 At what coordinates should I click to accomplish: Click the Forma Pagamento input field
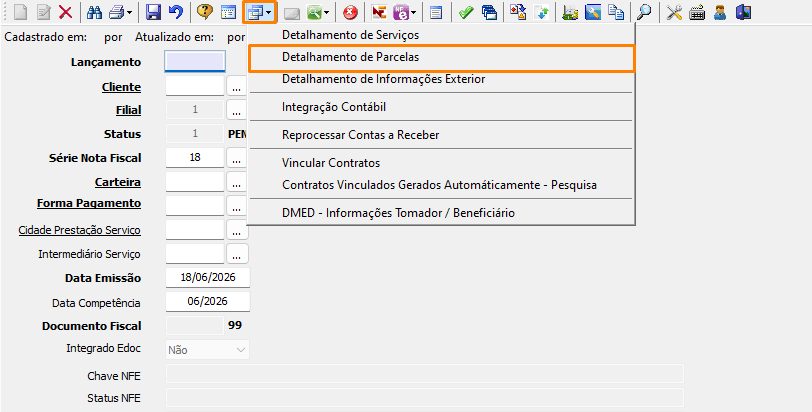[195, 205]
